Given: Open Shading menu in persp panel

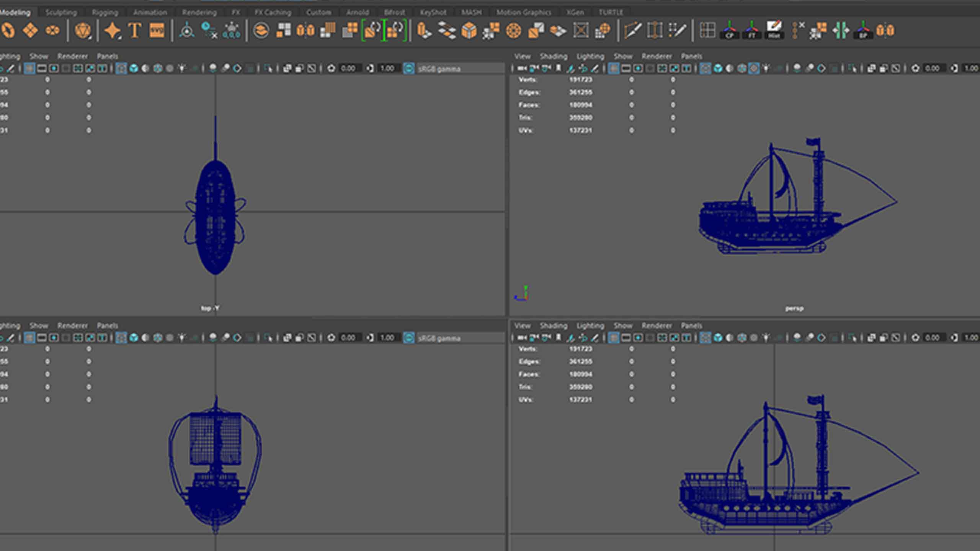Looking at the screenshot, I should tap(553, 57).
